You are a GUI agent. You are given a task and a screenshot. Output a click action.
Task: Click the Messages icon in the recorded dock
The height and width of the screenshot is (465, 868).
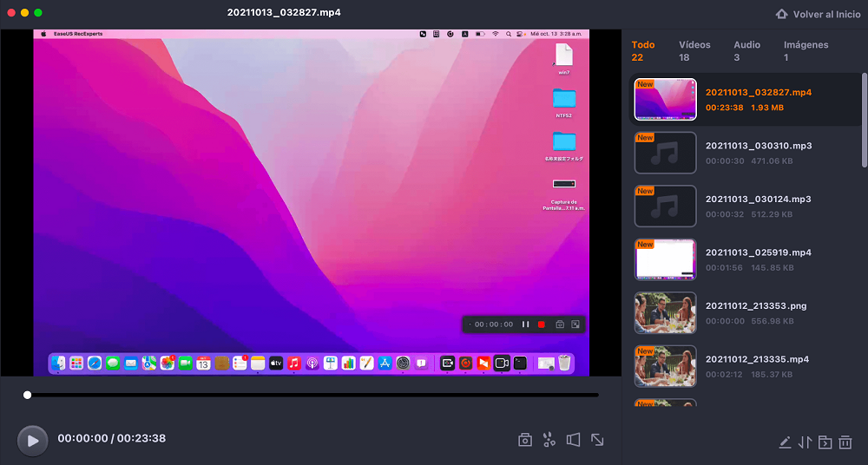coord(113,363)
